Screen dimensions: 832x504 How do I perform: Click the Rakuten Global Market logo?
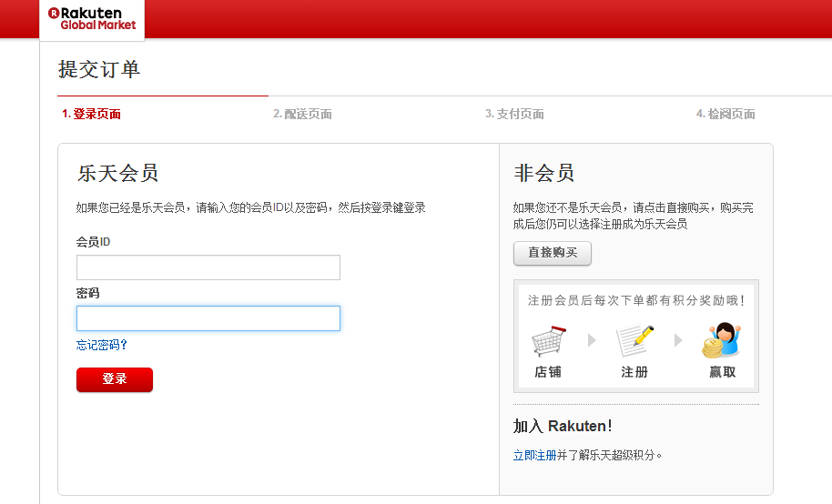click(92, 18)
